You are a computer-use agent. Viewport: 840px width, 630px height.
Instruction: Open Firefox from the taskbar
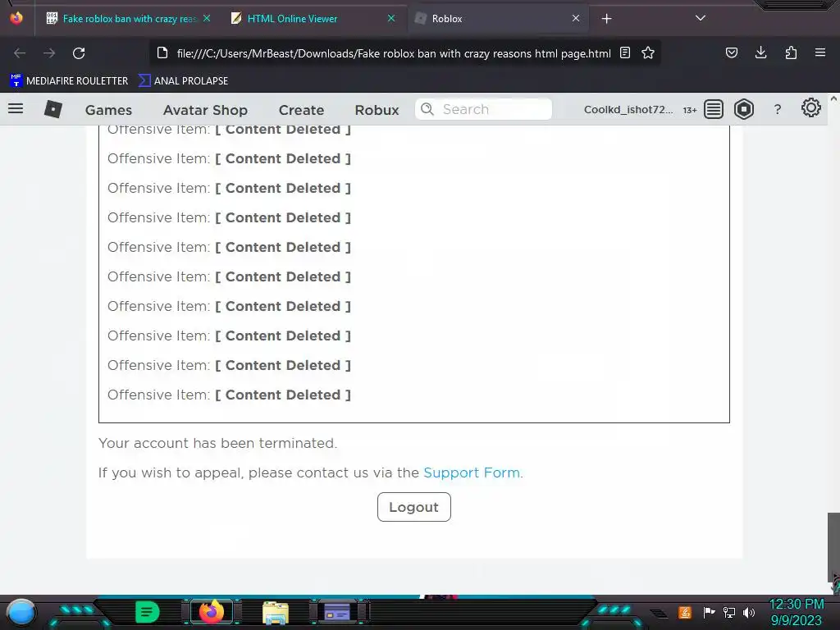coord(211,612)
